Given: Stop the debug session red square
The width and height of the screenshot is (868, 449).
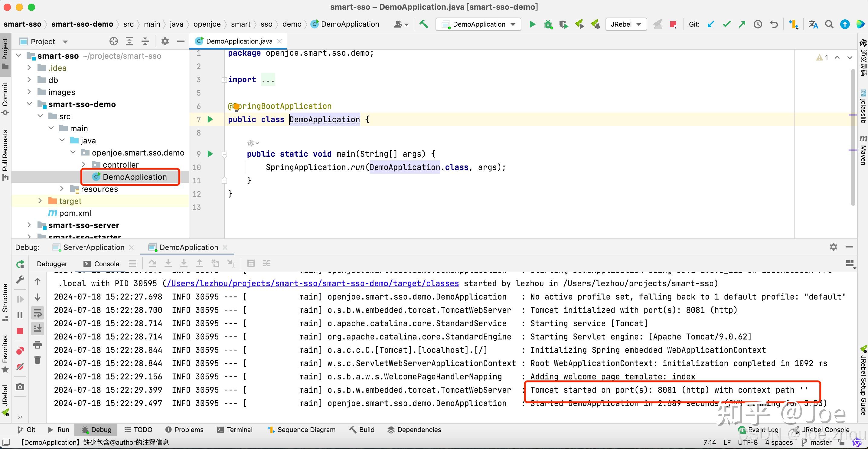Looking at the screenshot, I should pos(20,331).
